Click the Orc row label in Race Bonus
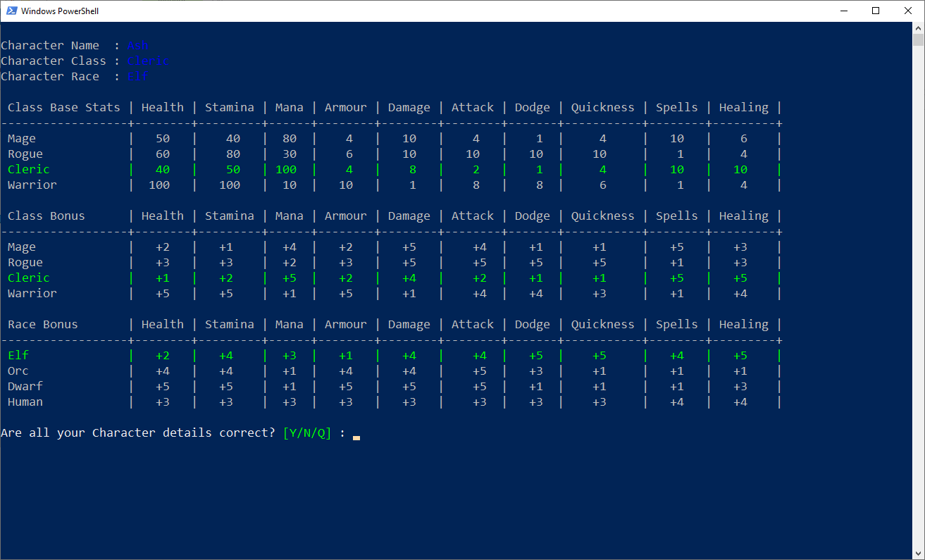 click(x=18, y=371)
